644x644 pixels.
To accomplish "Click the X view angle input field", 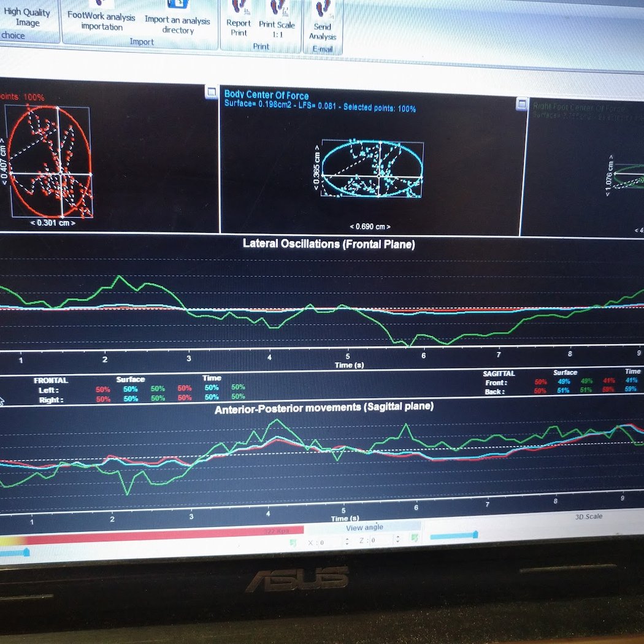I will (x=329, y=542).
